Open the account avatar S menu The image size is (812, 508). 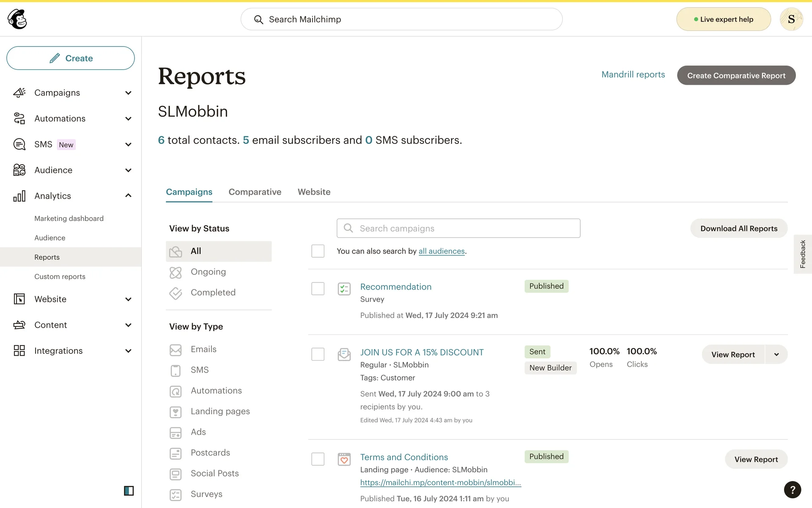point(791,19)
